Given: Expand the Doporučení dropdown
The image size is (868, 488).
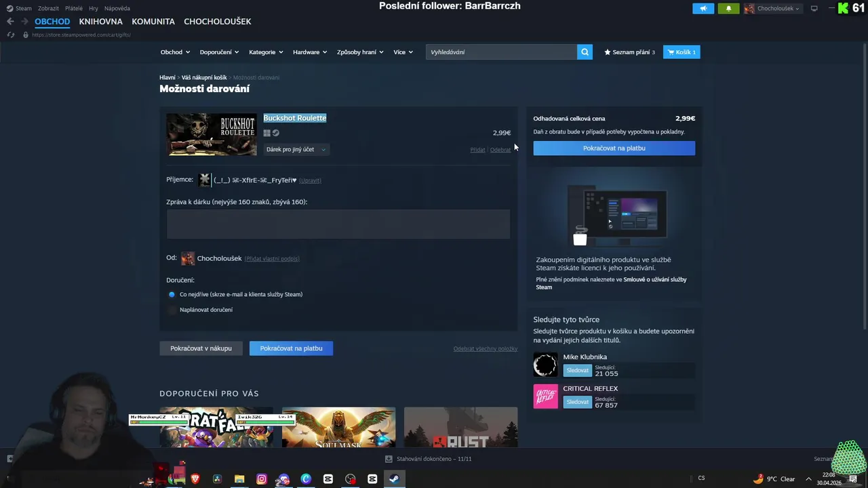Looking at the screenshot, I should click(x=220, y=52).
